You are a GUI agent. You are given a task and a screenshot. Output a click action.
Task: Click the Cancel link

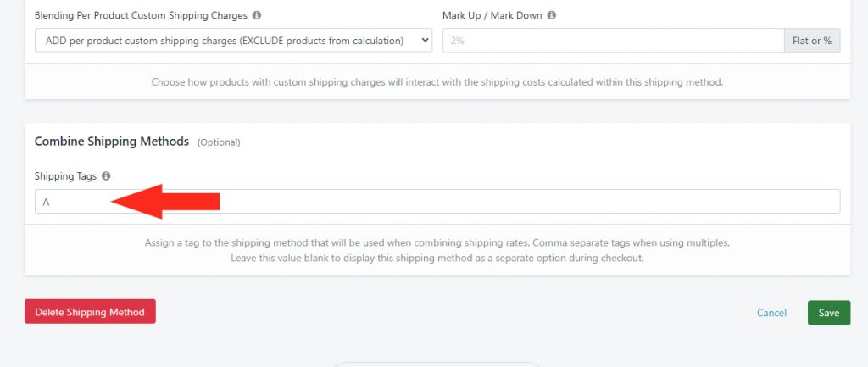coord(771,313)
